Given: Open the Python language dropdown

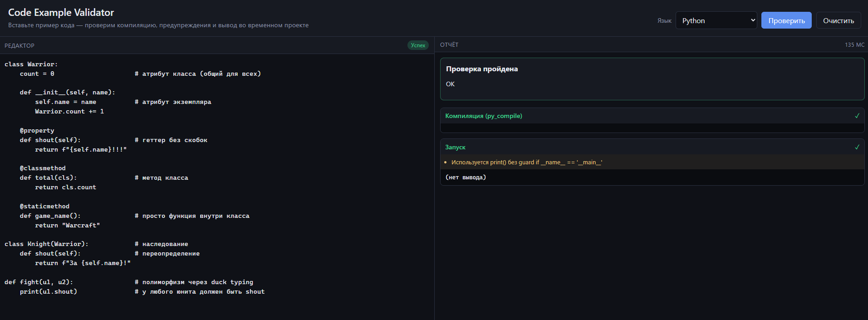Looking at the screenshot, I should pyautogui.click(x=716, y=20).
